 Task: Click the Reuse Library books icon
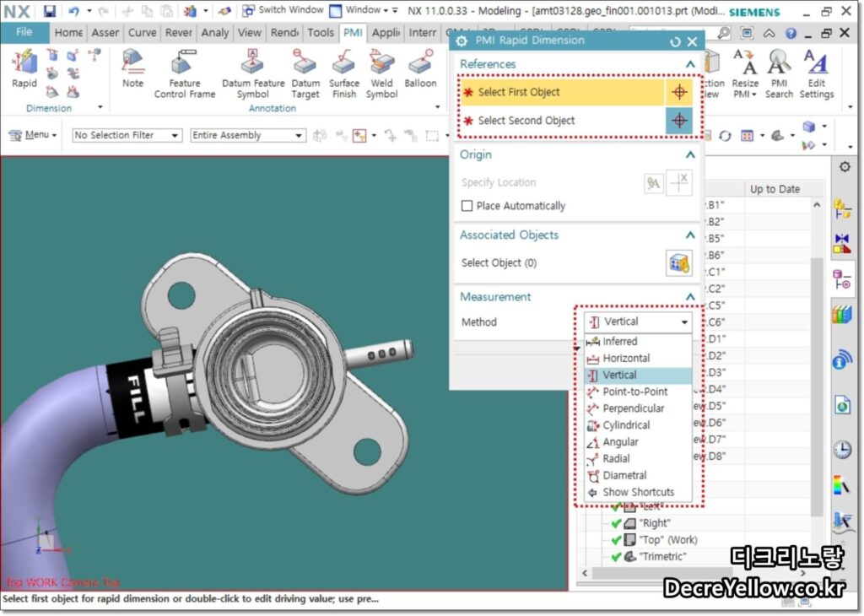pos(842,315)
